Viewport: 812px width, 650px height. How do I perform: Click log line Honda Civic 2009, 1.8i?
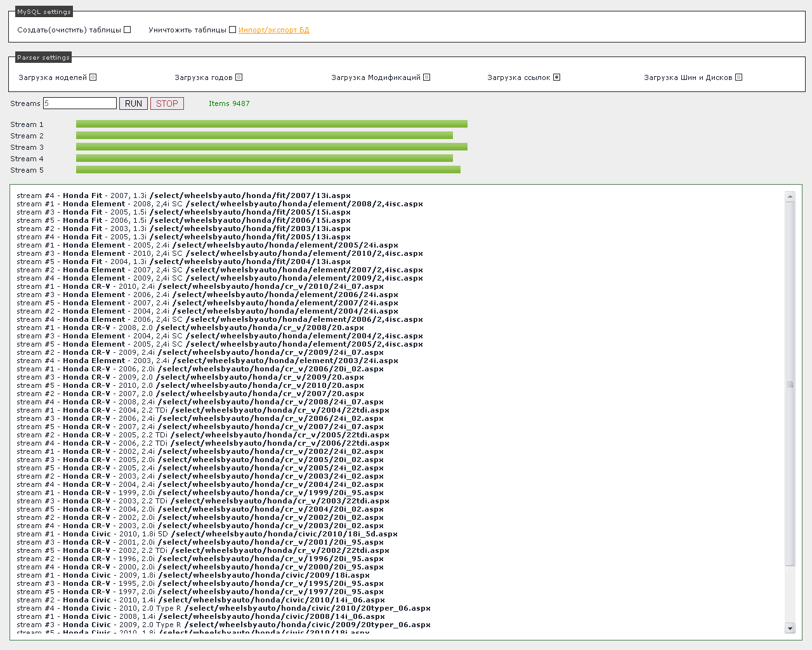[x=193, y=575]
